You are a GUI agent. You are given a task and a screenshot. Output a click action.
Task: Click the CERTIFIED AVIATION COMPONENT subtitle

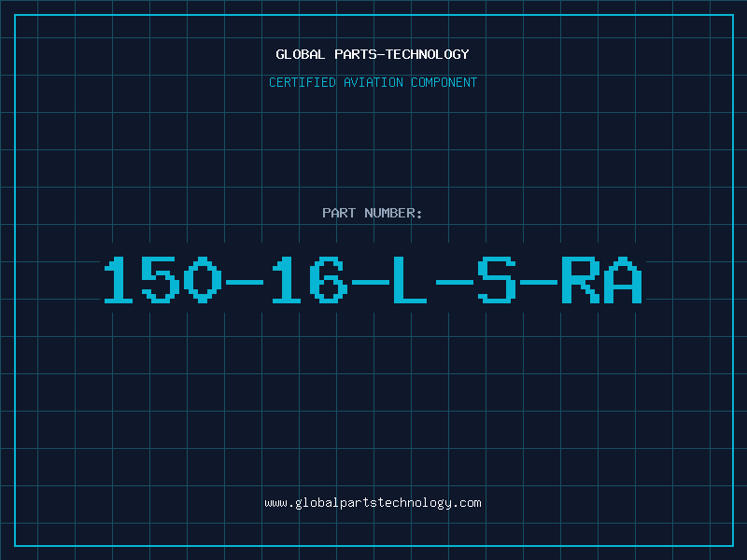(x=373, y=82)
